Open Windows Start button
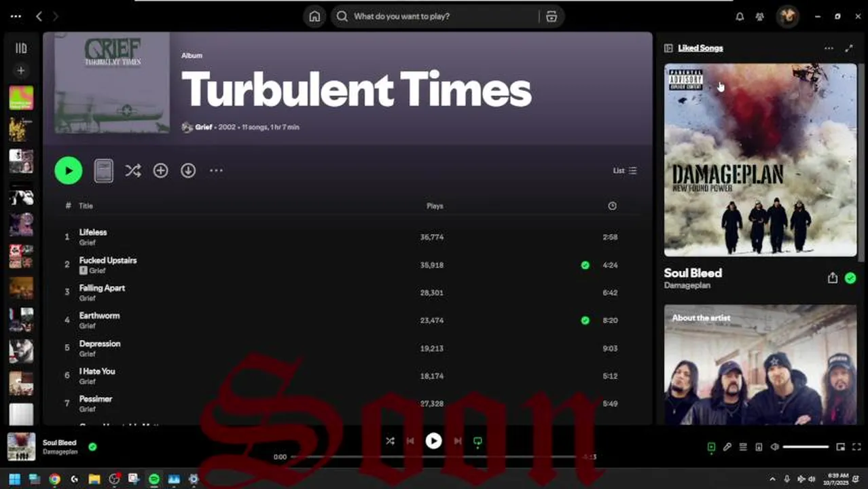 pos(14,479)
